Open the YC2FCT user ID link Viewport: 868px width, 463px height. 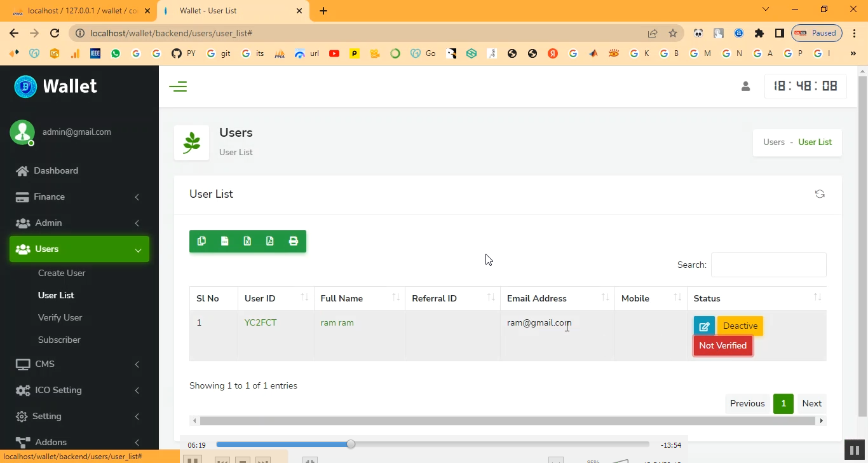point(261,322)
